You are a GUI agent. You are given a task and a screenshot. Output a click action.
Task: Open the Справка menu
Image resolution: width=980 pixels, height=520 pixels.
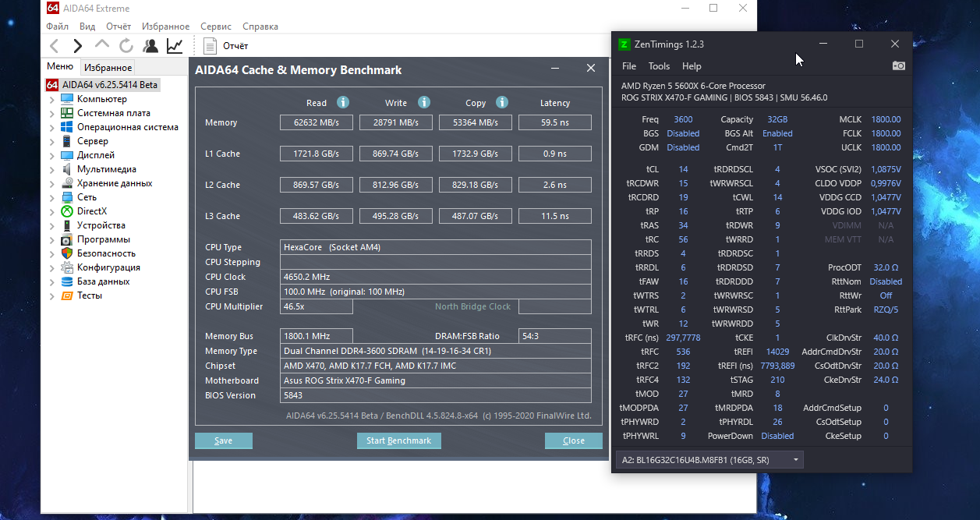click(x=260, y=26)
